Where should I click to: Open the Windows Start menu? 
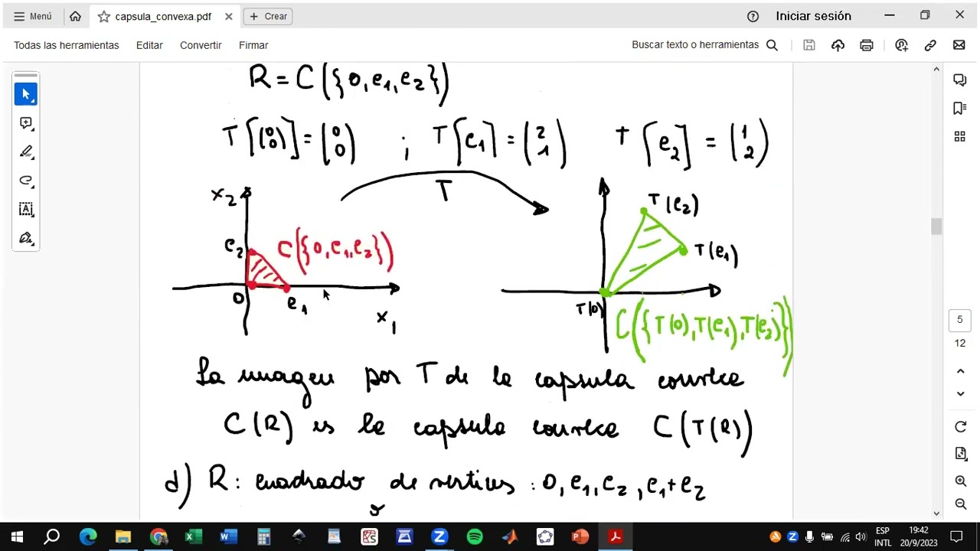17,536
